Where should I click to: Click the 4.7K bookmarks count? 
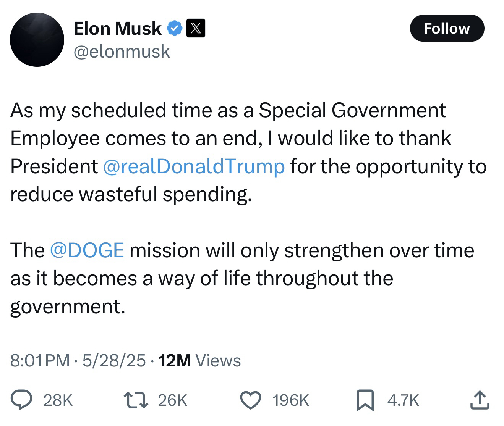click(403, 400)
